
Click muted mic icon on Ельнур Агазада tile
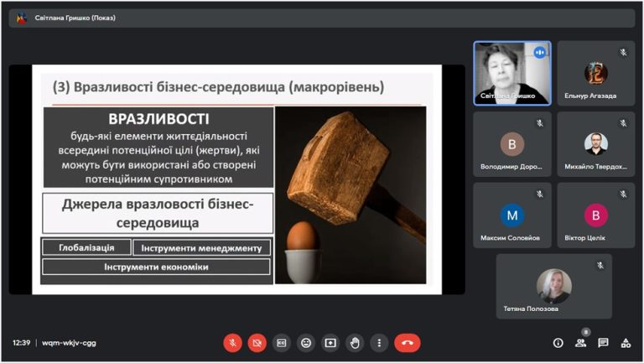pos(624,52)
